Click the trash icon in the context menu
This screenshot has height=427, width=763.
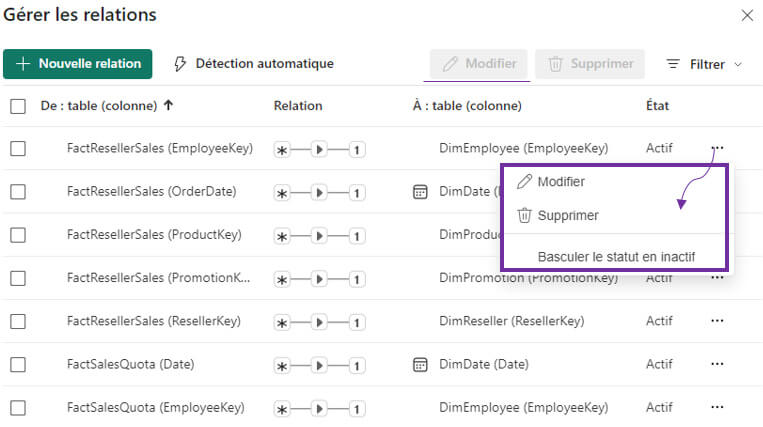pos(524,215)
